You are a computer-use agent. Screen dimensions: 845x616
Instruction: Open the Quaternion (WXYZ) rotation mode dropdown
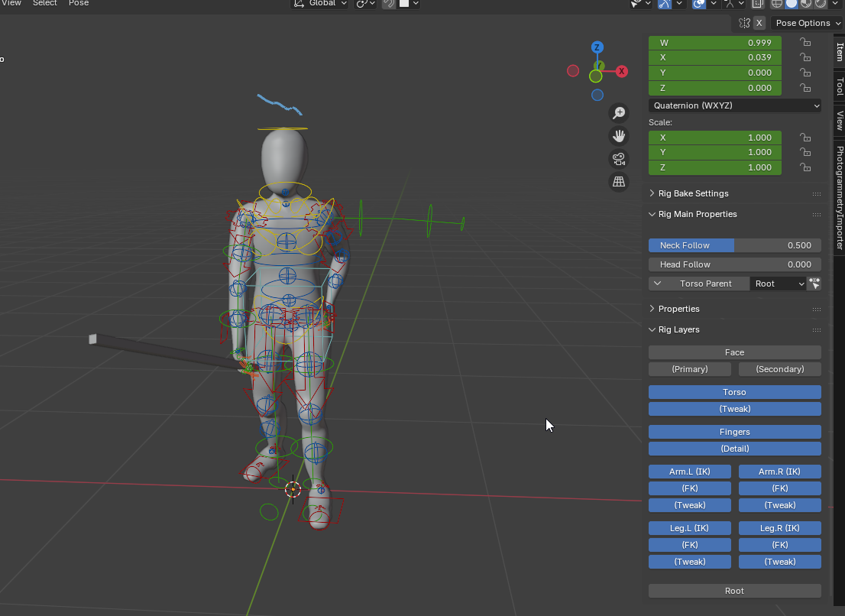(735, 105)
